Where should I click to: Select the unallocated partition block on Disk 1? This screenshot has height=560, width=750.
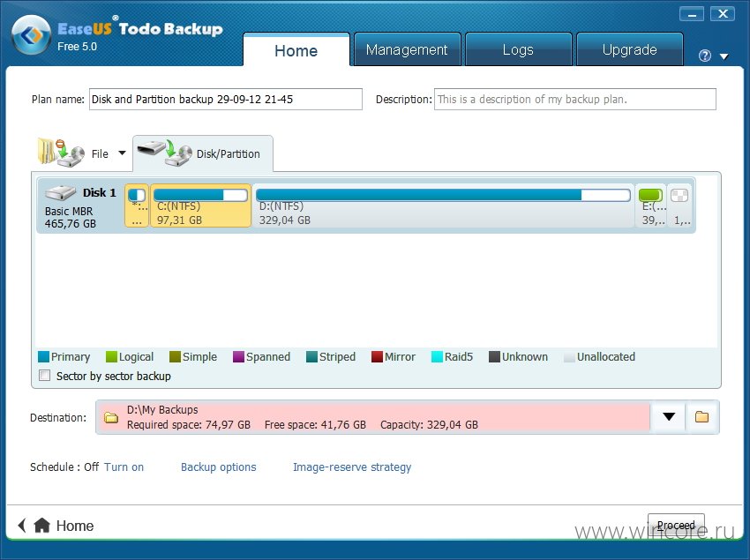point(679,206)
